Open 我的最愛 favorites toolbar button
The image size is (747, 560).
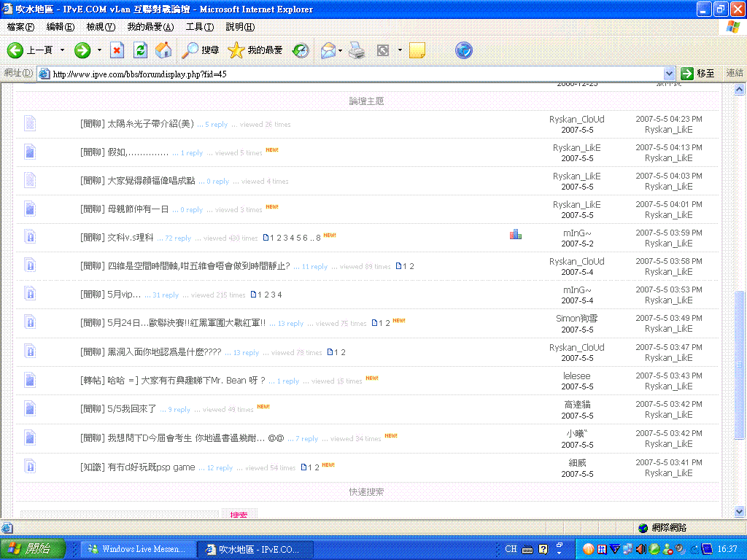pyautogui.click(x=255, y=50)
